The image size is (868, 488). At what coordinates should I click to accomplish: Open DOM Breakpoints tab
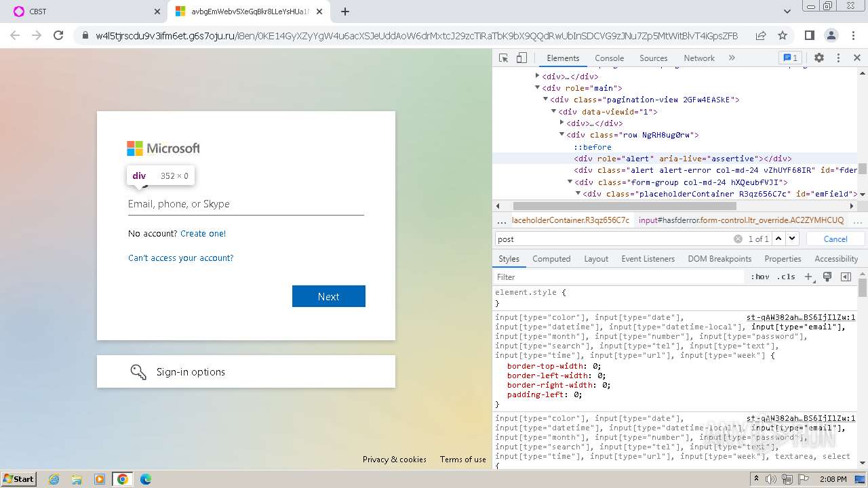point(719,259)
